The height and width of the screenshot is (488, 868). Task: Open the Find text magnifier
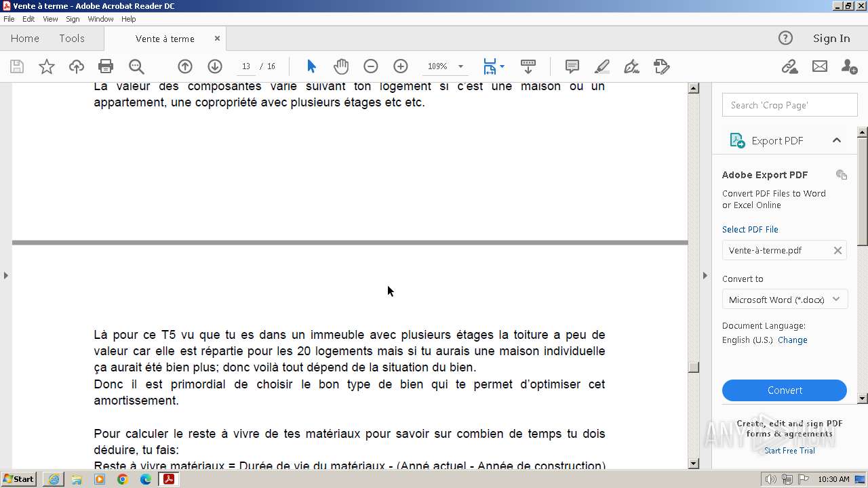coord(136,66)
